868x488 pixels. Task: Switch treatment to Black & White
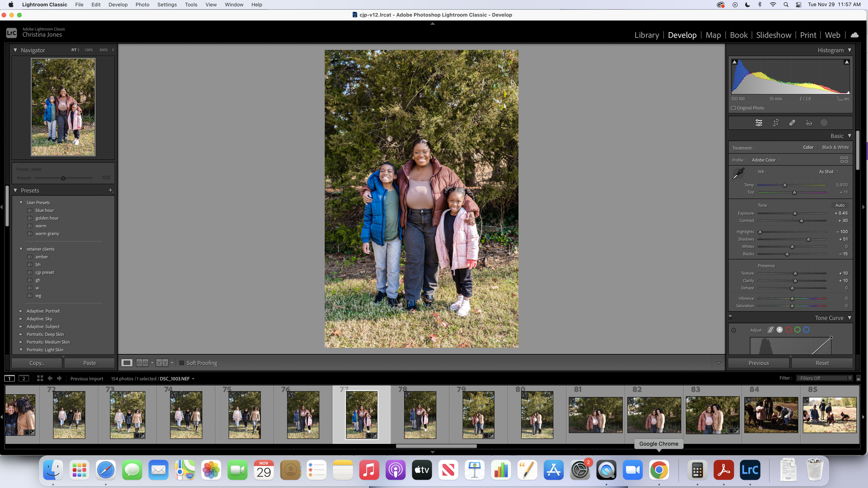(x=835, y=148)
